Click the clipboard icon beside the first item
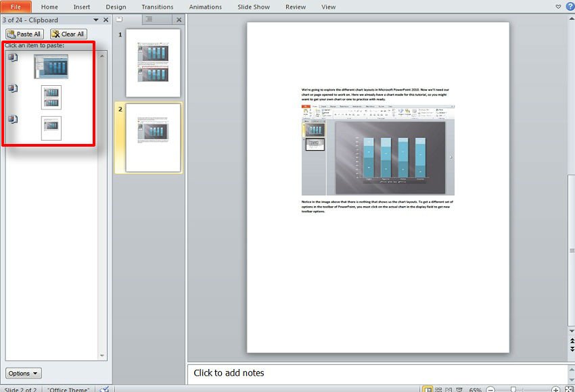The height and width of the screenshot is (392, 575). click(x=12, y=57)
